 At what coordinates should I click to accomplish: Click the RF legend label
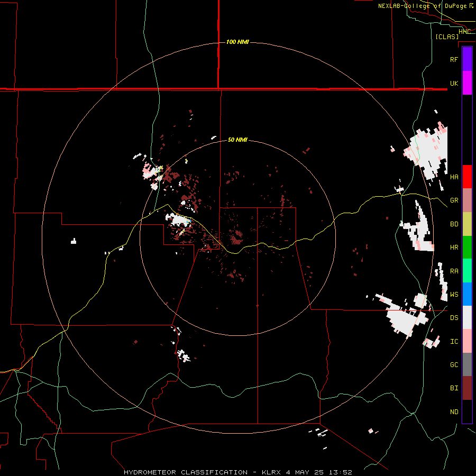[454, 59]
